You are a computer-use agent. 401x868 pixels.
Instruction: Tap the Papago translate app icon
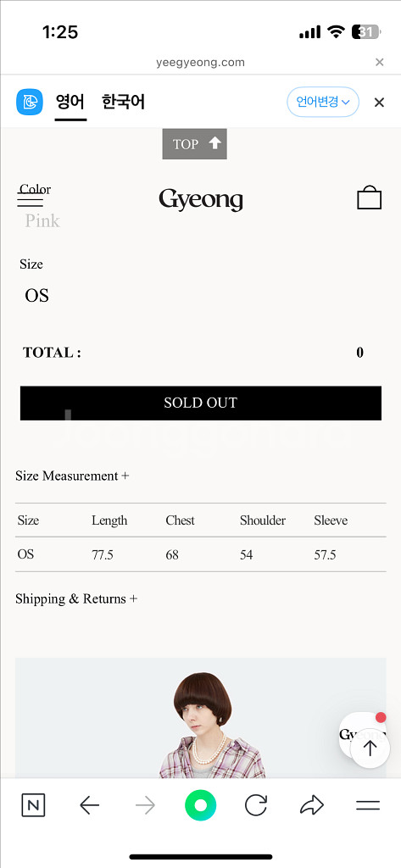click(30, 102)
